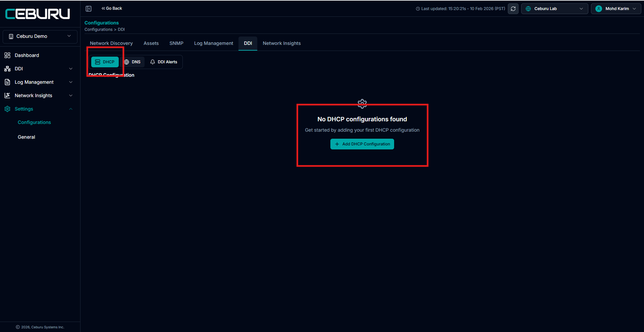
Task: Click the building icon beside Ceburu Demo
Action: coord(11,36)
